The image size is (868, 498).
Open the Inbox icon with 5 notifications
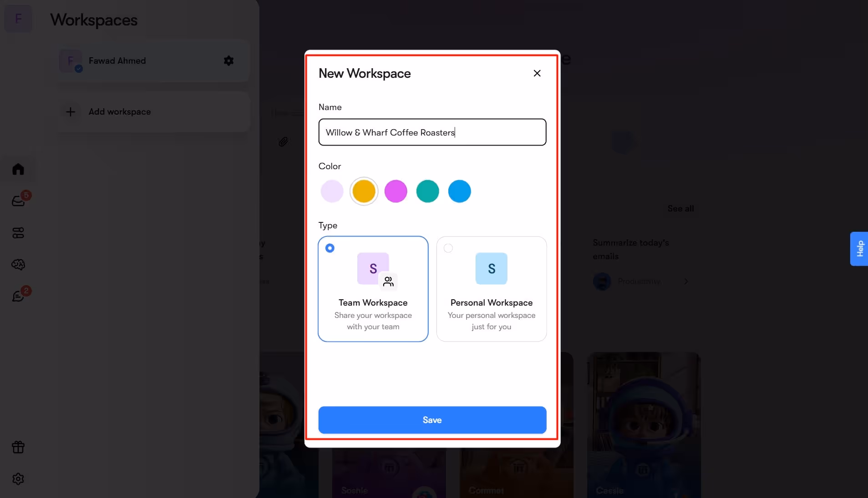click(18, 201)
